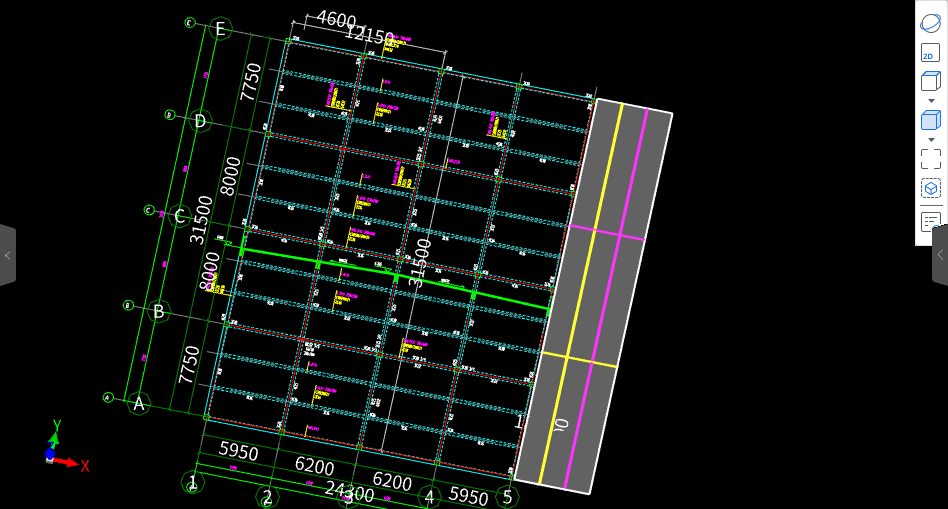The width and height of the screenshot is (948, 509).
Task: Expand the left side panel handle
Action: pyautogui.click(x=7, y=255)
